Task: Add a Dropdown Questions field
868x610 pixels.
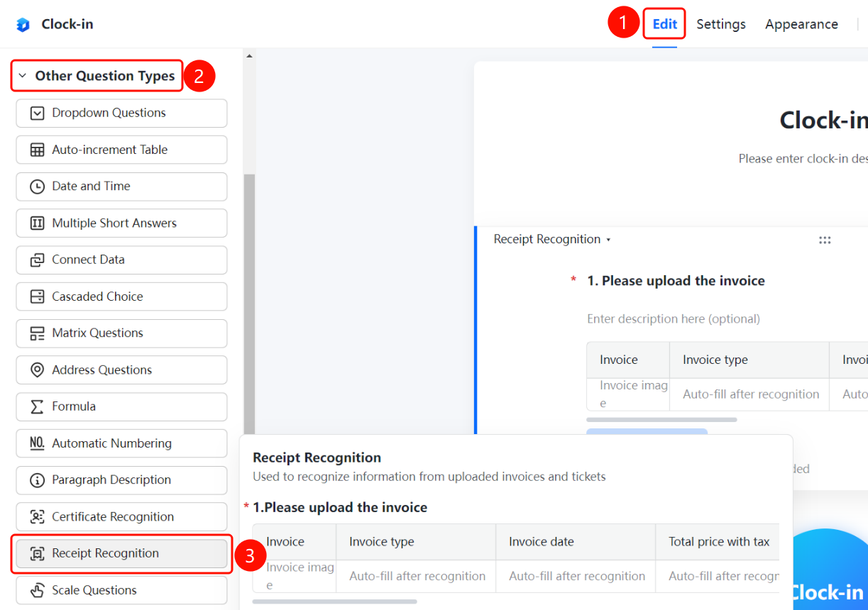Action: 121,113
